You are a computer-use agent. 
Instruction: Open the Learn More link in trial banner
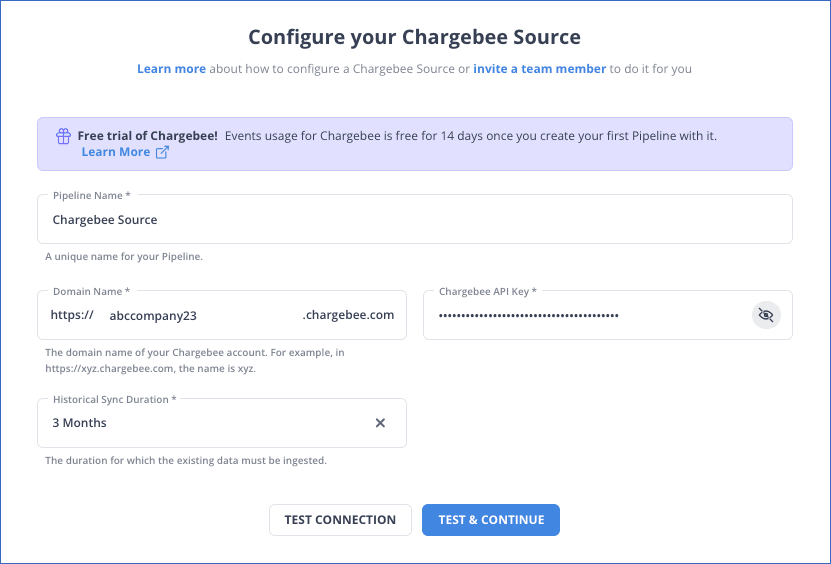pyautogui.click(x=116, y=152)
